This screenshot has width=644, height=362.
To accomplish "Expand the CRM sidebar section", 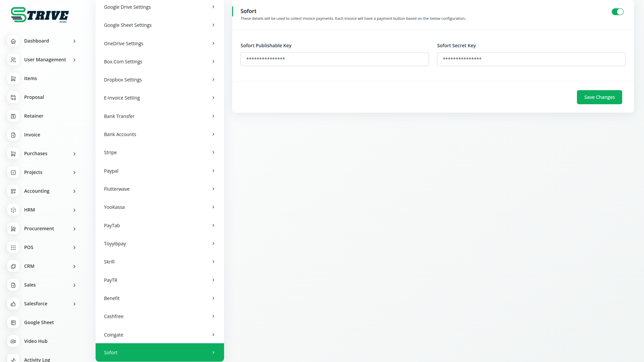I will [74, 266].
